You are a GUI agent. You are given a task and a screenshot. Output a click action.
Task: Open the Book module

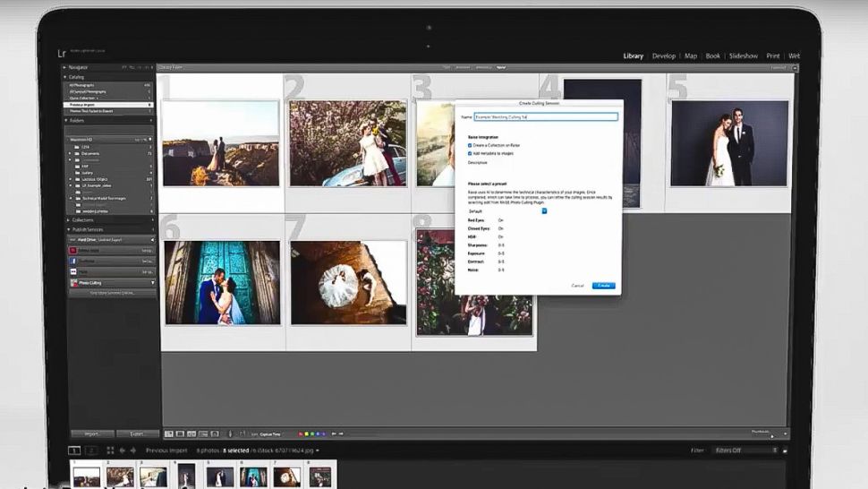[713, 56]
